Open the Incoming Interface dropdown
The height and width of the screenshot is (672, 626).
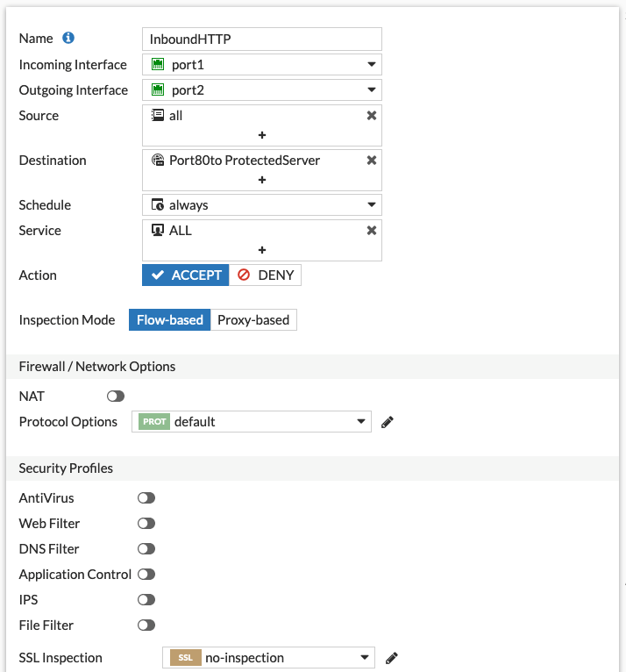[x=261, y=65]
